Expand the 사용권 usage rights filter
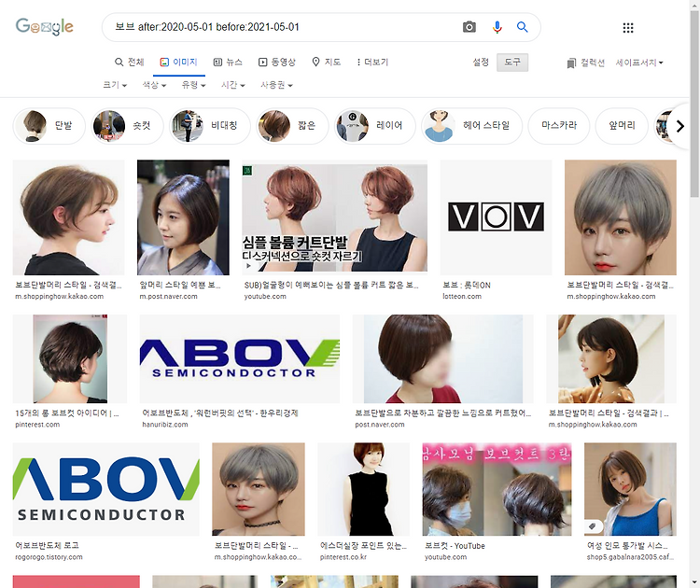 pyautogui.click(x=276, y=85)
